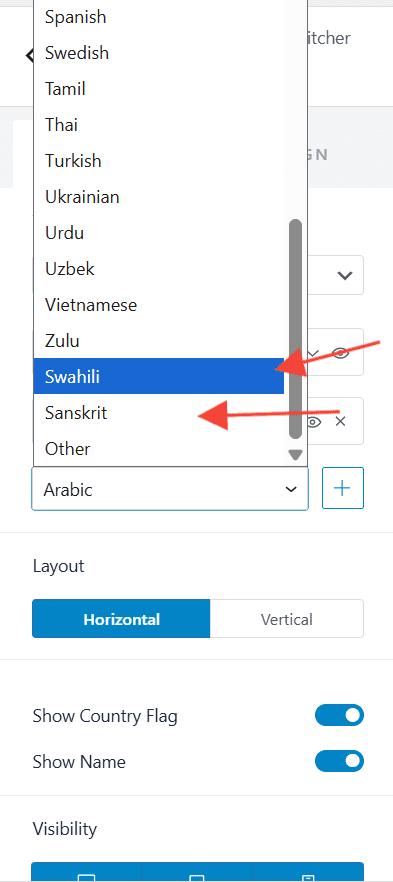Select the middle device visibility icon

[x=197, y=874]
